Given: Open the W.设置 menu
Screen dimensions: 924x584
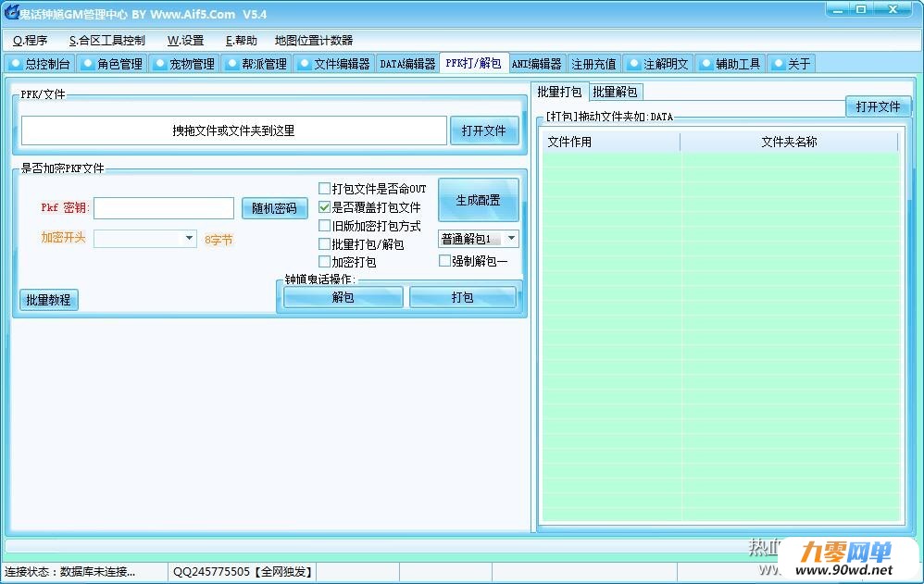Looking at the screenshot, I should click(185, 40).
